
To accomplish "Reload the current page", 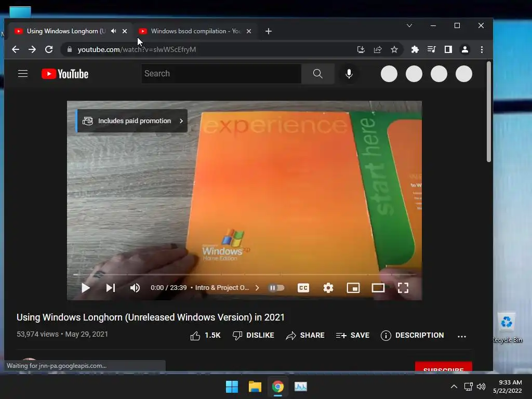I will [49, 49].
